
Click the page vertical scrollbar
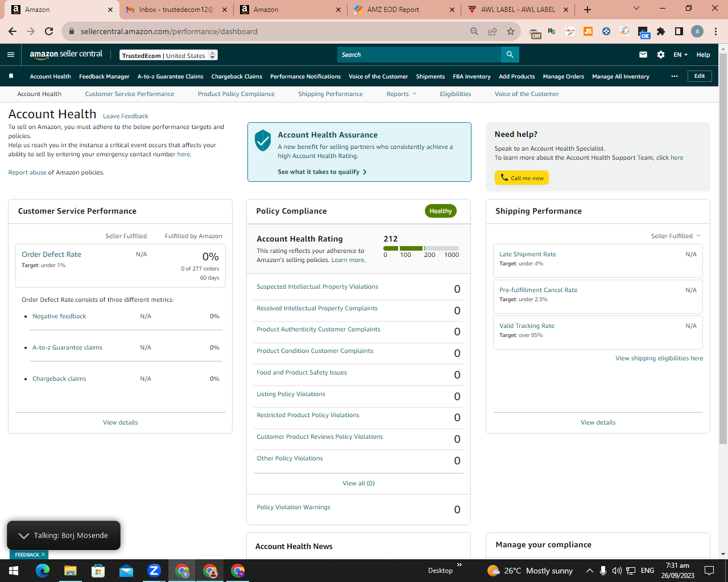tap(723, 248)
